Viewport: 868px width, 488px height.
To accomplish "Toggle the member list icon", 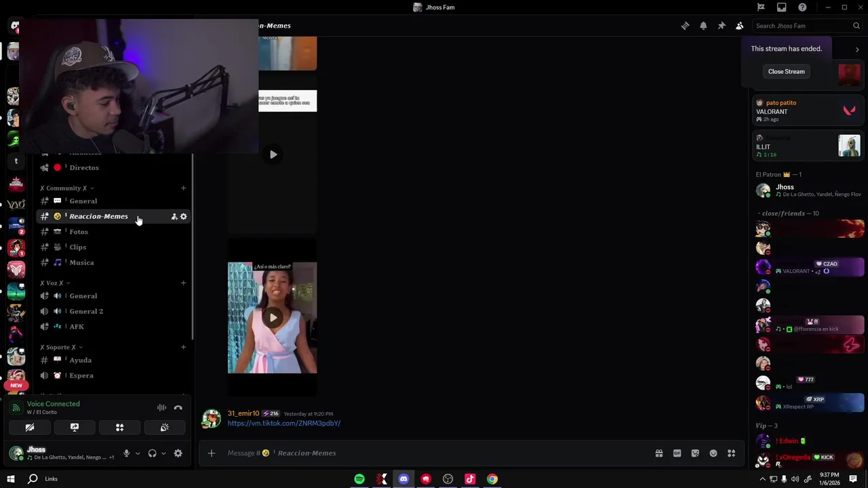I will point(739,26).
